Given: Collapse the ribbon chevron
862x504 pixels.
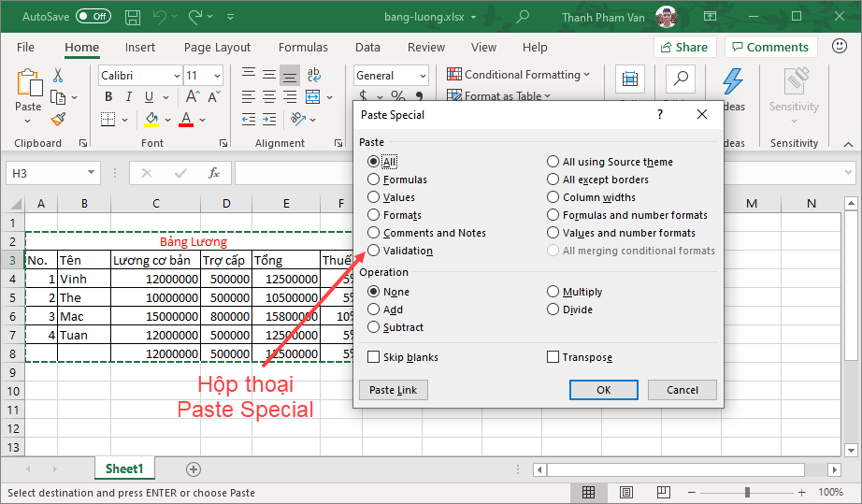Looking at the screenshot, I should [x=848, y=144].
